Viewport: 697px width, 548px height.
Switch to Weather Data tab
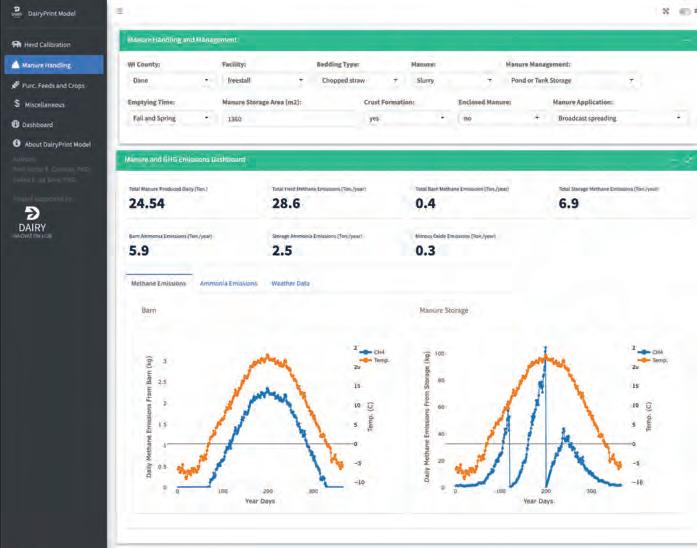click(290, 283)
